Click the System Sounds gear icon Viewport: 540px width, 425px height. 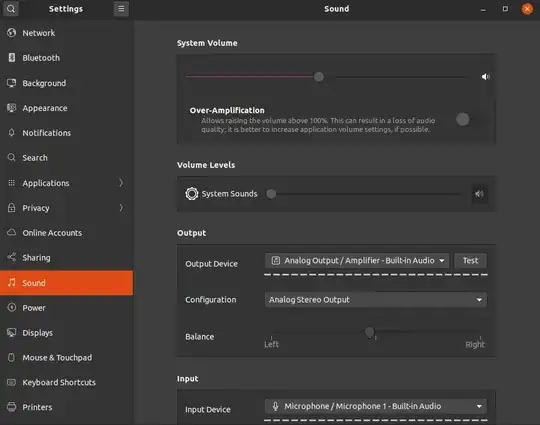point(192,194)
